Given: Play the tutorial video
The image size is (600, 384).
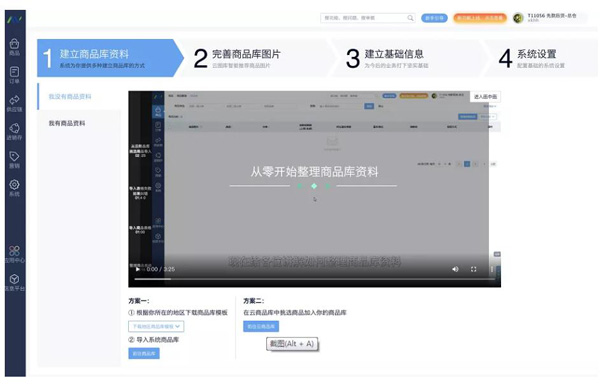Looking at the screenshot, I should point(137,269).
